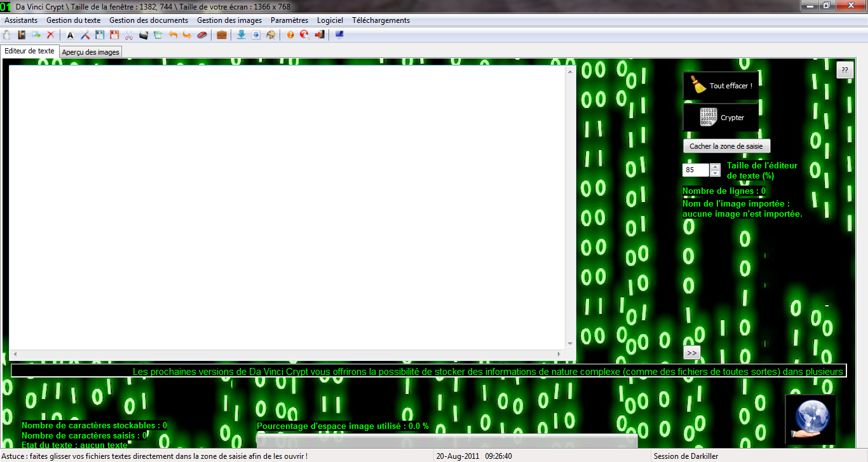Click the editor size field showing 85
The width and height of the screenshot is (868, 462).
696,170
